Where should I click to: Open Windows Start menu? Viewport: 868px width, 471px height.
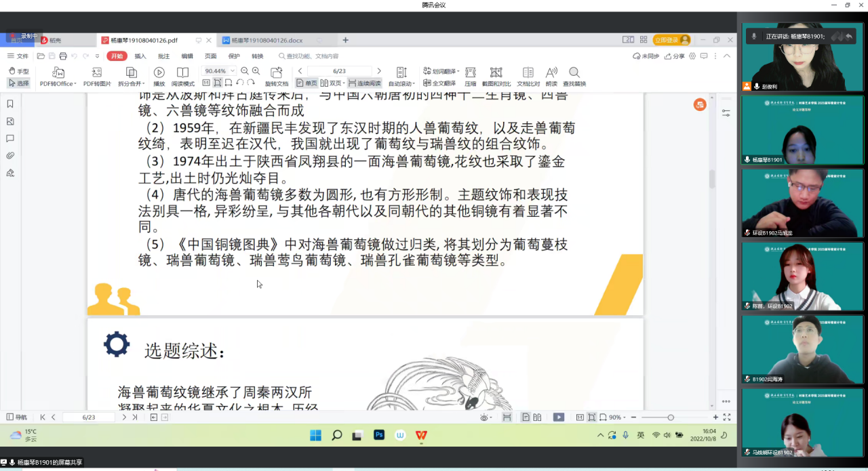(315, 435)
